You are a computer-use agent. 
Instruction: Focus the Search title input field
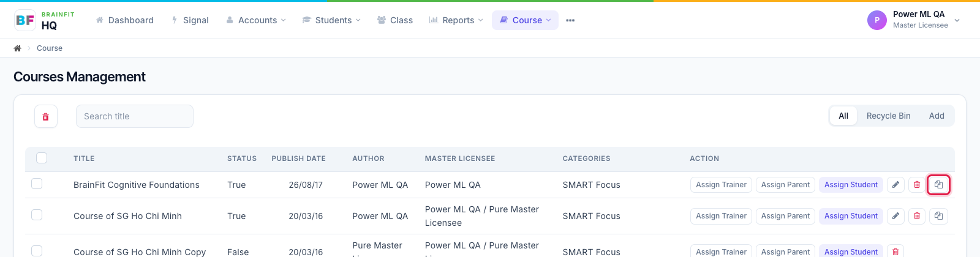point(135,116)
